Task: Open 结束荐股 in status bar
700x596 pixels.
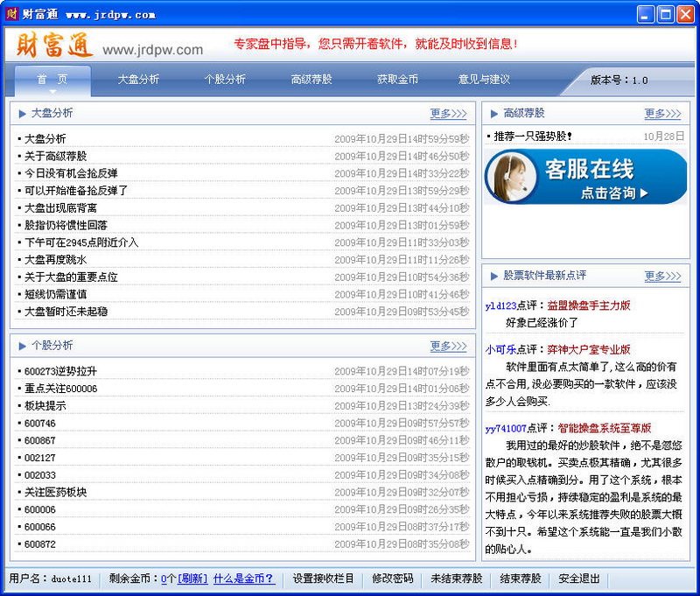Action: pyautogui.click(x=521, y=578)
